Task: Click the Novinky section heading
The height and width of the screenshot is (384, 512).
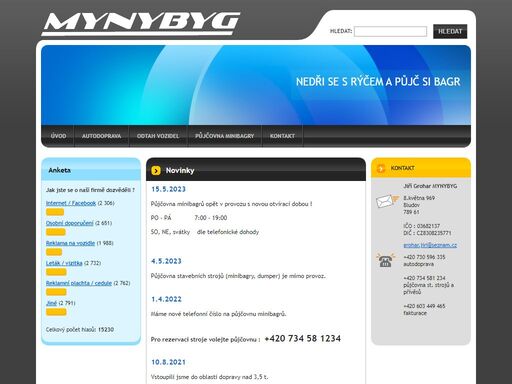Action: 180,171
